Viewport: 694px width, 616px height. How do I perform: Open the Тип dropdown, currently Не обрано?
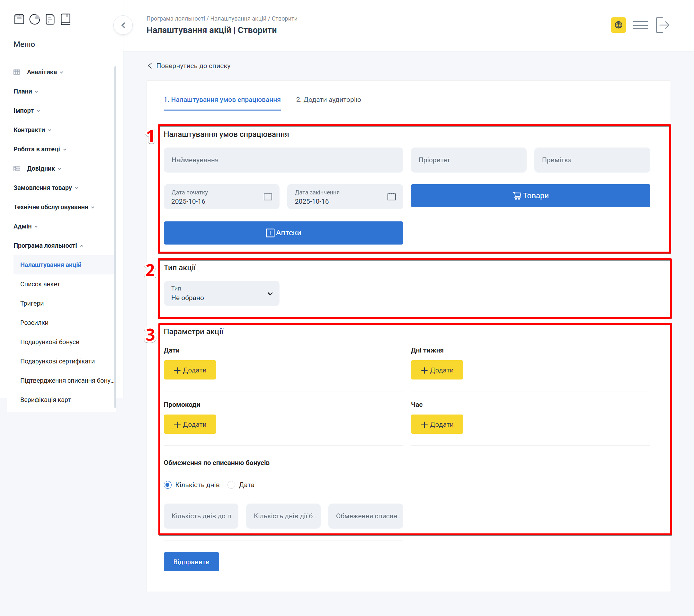(221, 293)
